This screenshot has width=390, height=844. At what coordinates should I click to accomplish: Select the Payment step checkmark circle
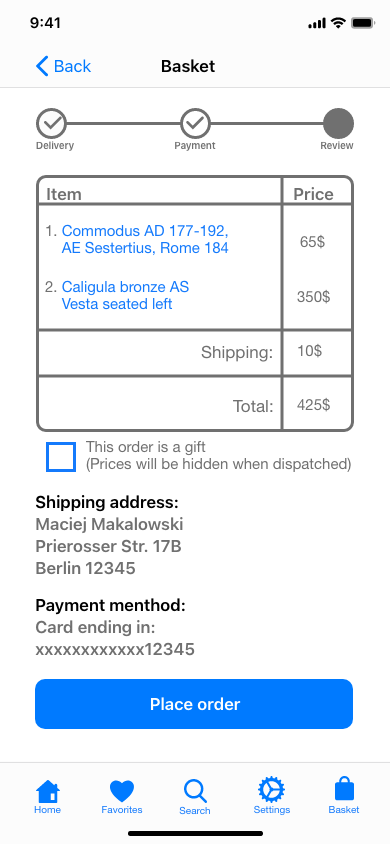195,123
